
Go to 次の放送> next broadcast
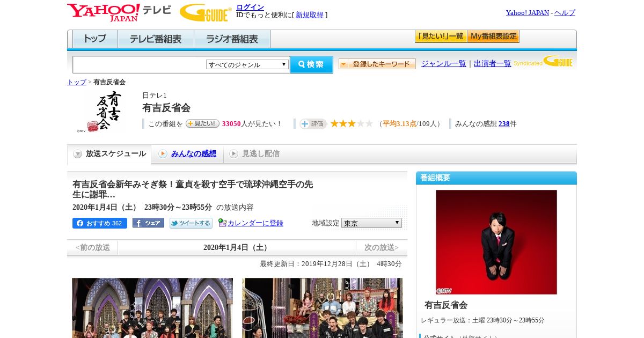(382, 248)
